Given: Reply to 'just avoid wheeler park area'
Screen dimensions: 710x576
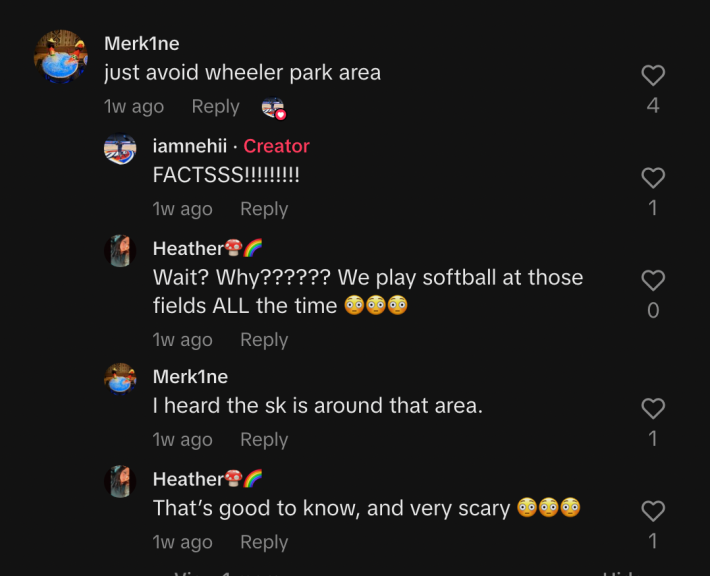Looking at the screenshot, I should coord(216,106).
